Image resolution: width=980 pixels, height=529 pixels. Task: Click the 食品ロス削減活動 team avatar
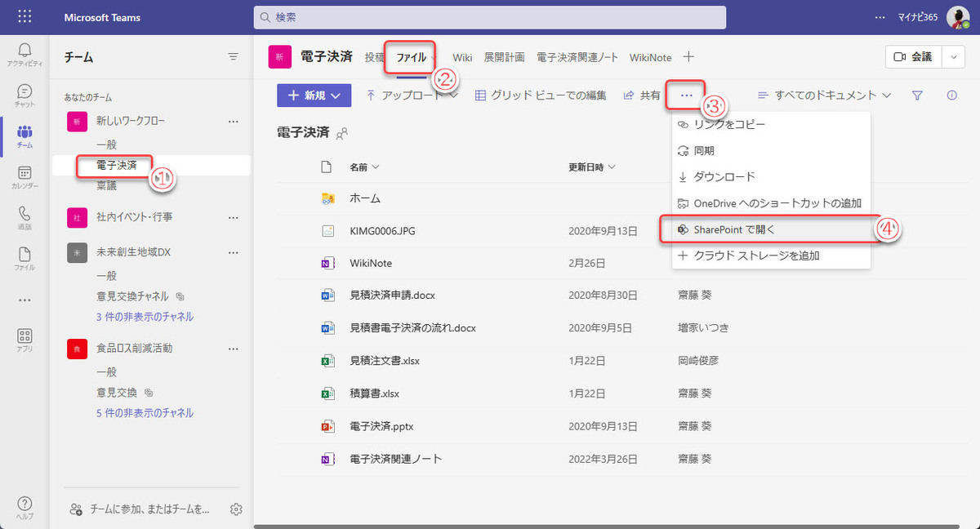77,348
